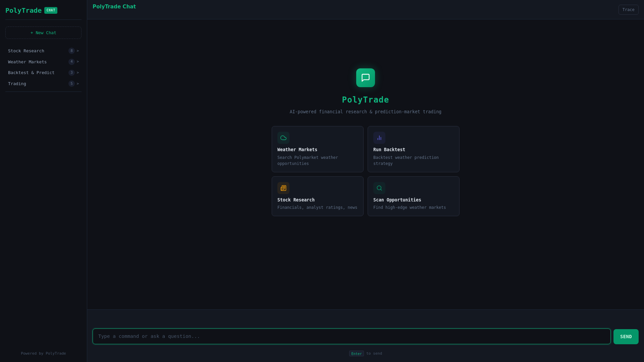Click the count badge 3 next to Backtest & Predict
Viewport: 644px width, 362px height.
pos(71,73)
